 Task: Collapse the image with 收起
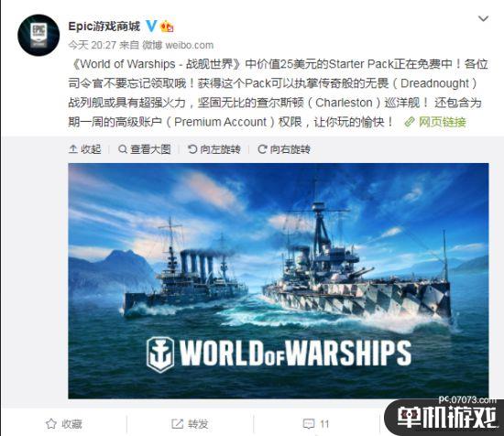click(x=85, y=149)
